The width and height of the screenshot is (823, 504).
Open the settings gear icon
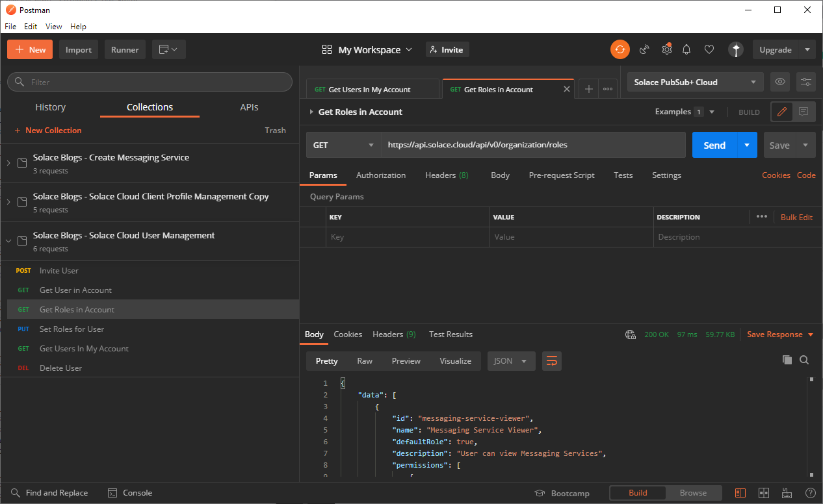pos(666,49)
